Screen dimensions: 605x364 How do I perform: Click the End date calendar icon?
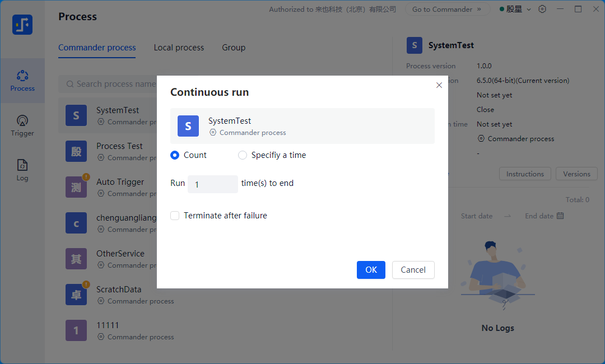pyautogui.click(x=560, y=216)
